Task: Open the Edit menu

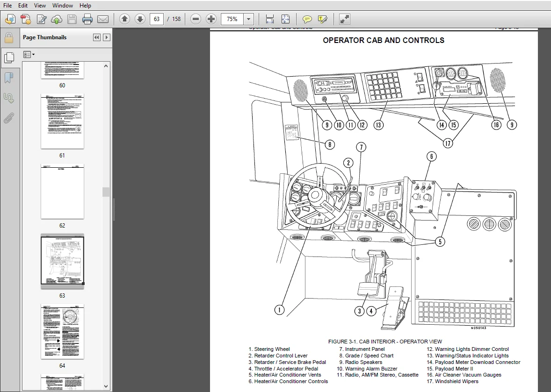Action: [x=23, y=6]
